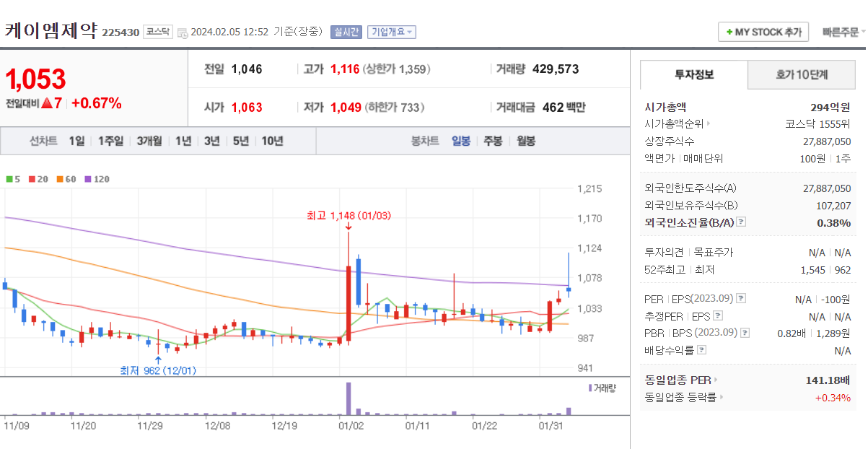Image resolution: width=868 pixels, height=449 pixels.
Task: Click the 실시간 realtime badge
Action: point(346,32)
